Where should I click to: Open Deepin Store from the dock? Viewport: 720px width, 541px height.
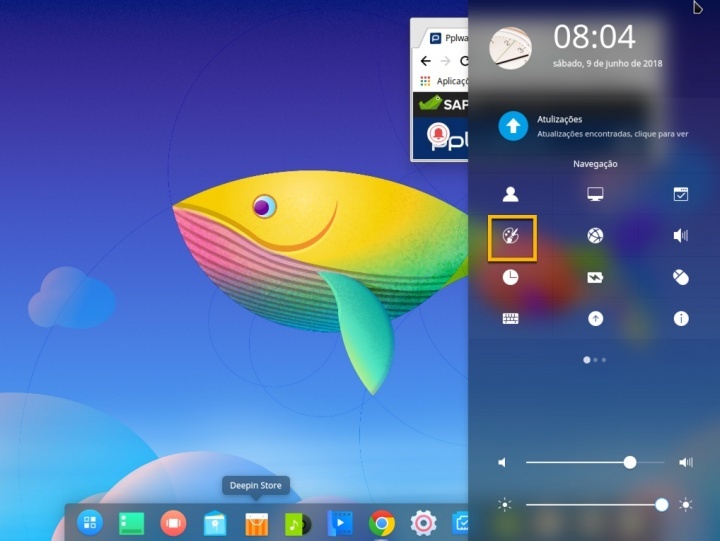coord(256,523)
